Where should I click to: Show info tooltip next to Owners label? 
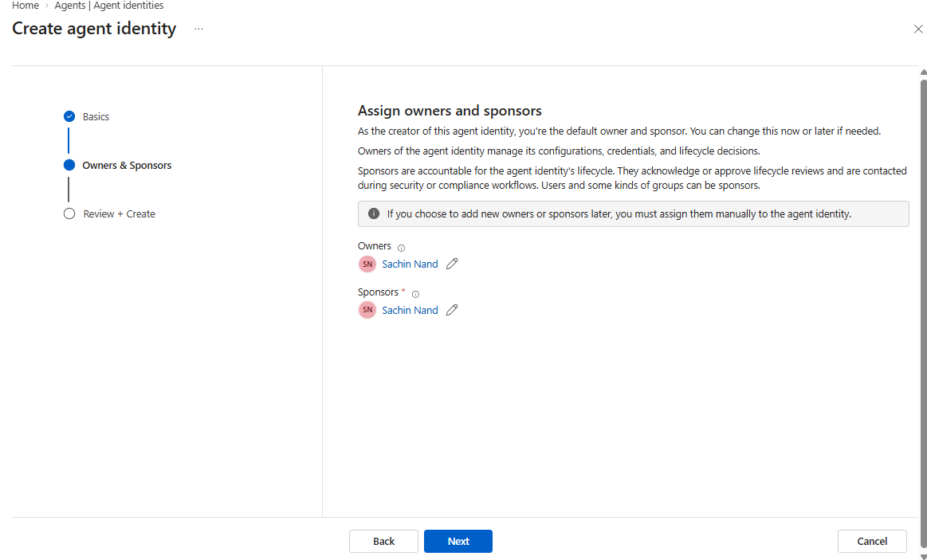click(401, 248)
